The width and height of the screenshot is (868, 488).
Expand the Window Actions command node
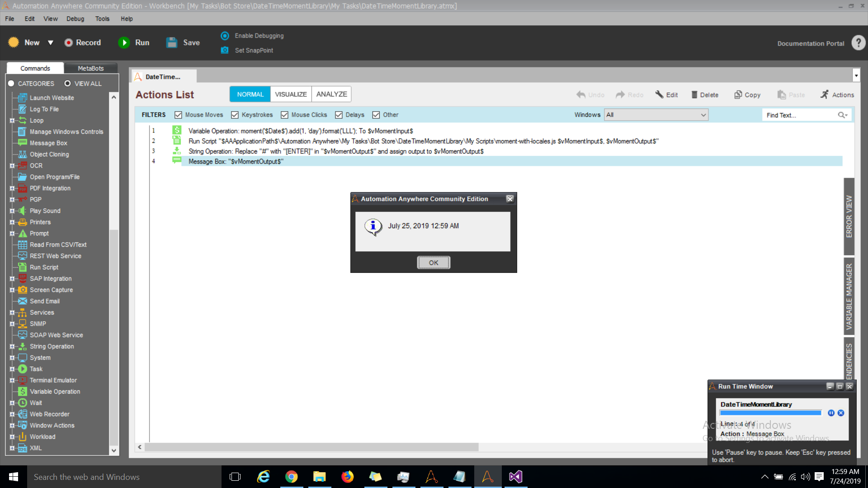[x=12, y=426]
